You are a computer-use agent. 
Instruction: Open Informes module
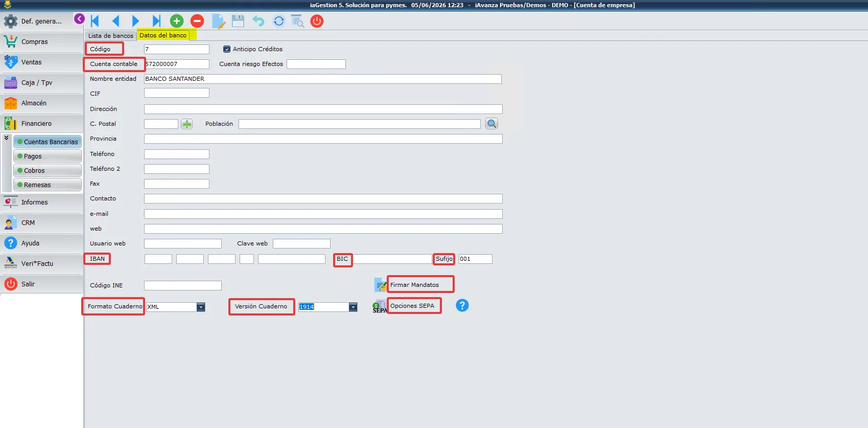[x=41, y=202]
